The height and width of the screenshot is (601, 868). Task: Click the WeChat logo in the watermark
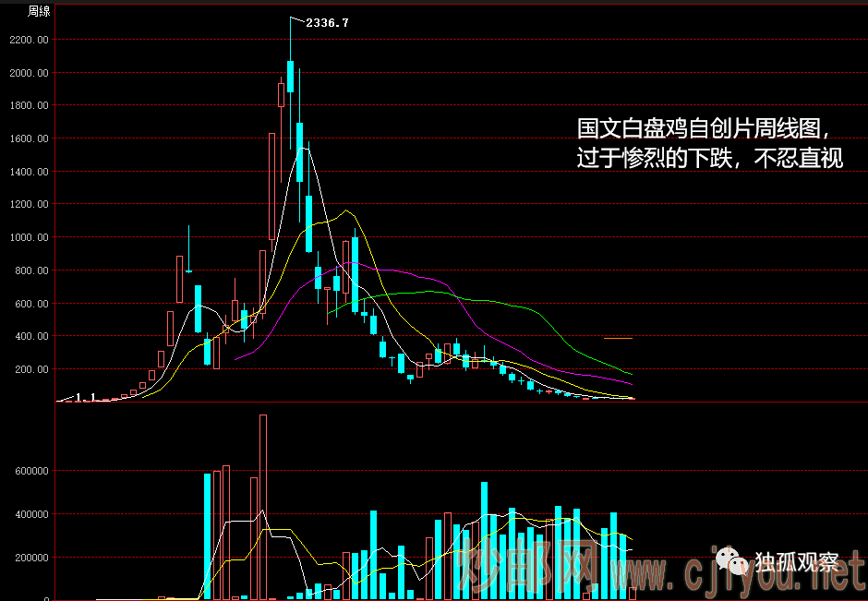[735, 560]
